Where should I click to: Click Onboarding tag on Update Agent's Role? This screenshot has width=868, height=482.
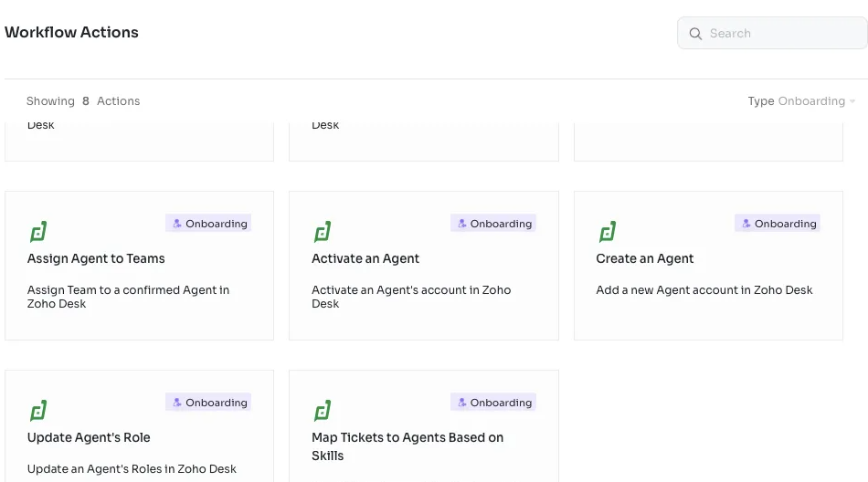click(x=208, y=403)
